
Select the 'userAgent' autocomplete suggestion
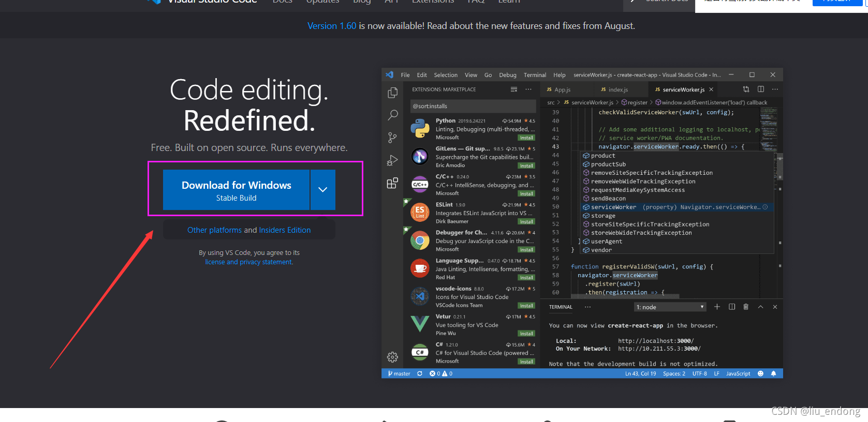pyautogui.click(x=676, y=242)
